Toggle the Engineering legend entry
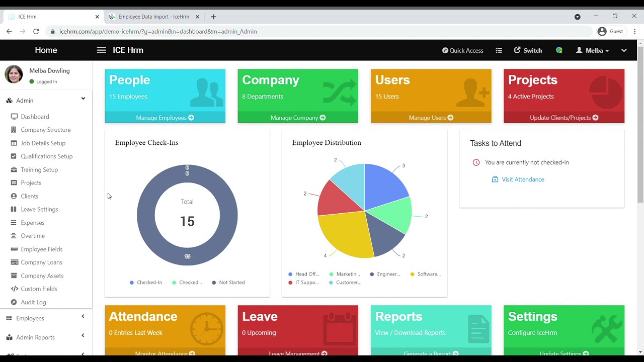This screenshot has height=362, width=644. (x=385, y=274)
